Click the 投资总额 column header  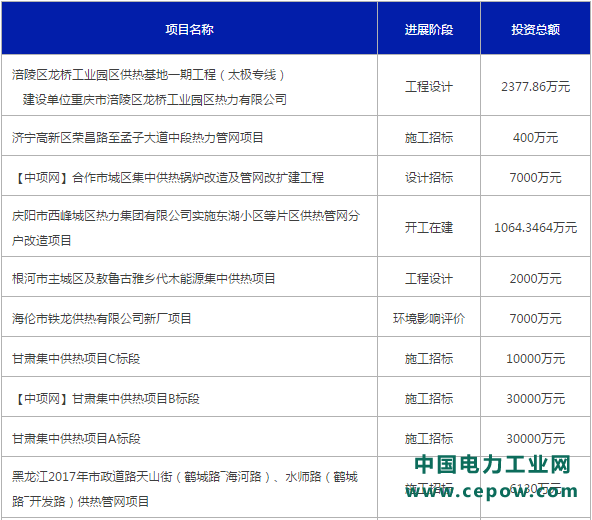coord(535,29)
